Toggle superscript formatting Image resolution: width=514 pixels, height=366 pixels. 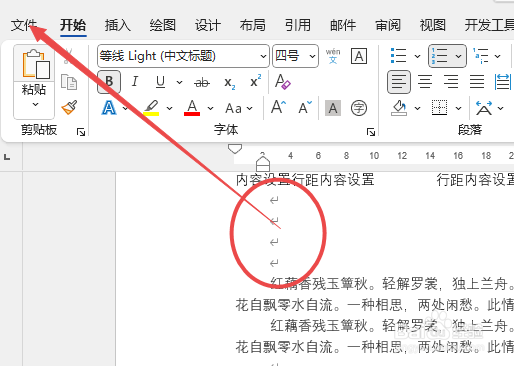256,81
